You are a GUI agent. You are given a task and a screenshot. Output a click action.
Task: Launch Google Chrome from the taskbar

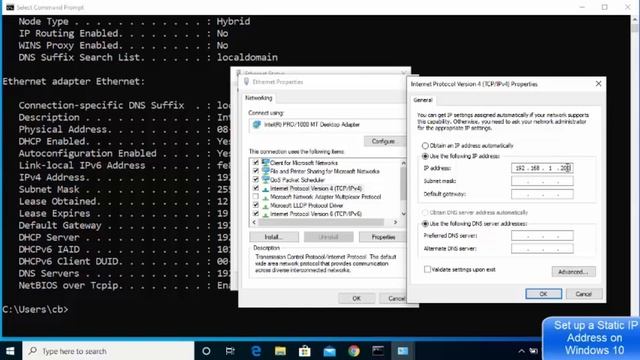354,351
